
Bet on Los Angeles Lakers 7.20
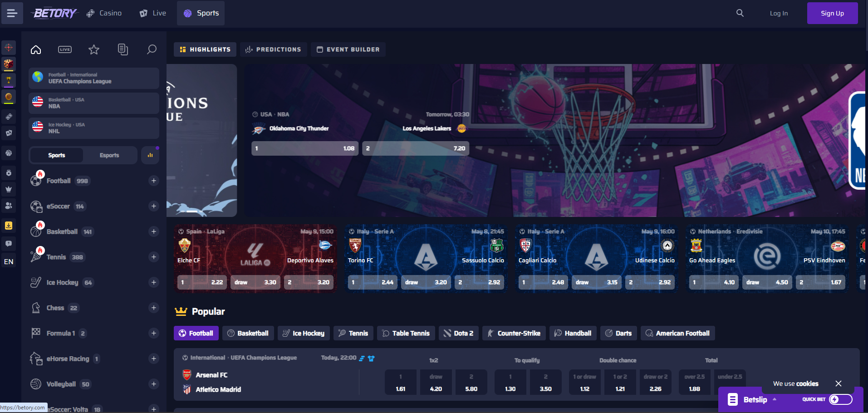click(x=416, y=148)
